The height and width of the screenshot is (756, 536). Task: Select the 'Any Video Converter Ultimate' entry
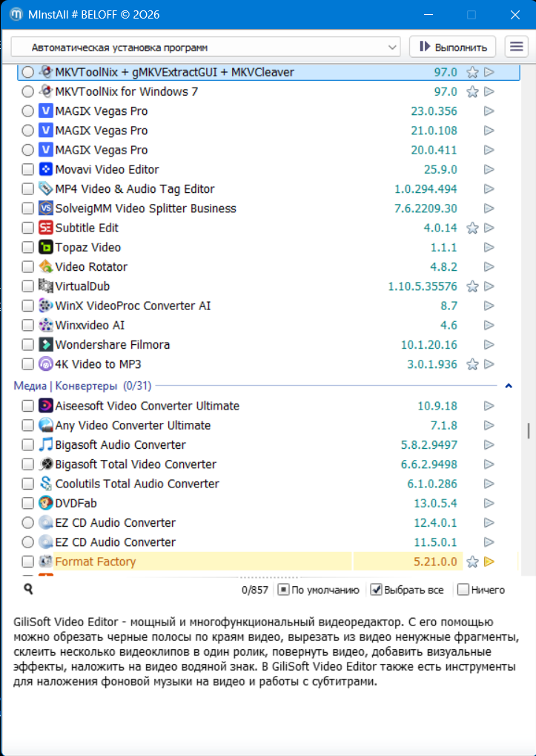point(268,425)
